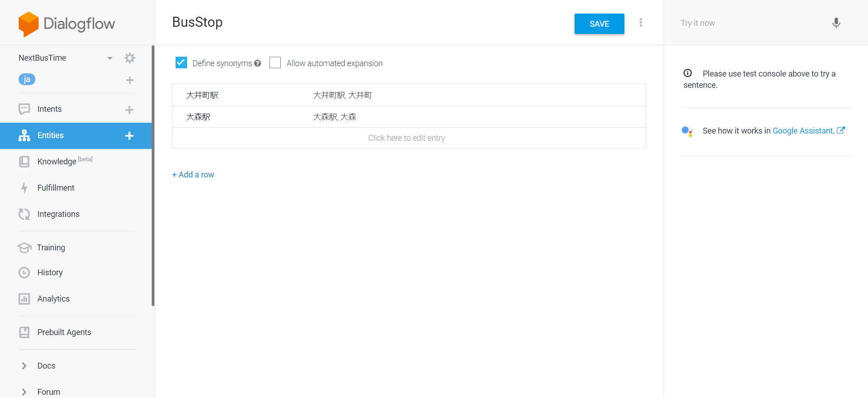Click the info icon in test console message
The width and height of the screenshot is (868, 398).
[688, 73]
